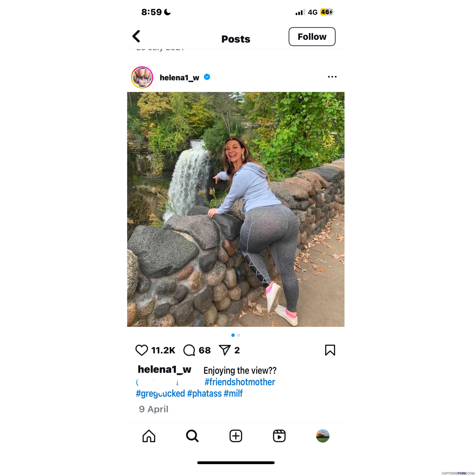Viewport: 476px width, 476px height.
Task: Open the Reels tab icon
Action: click(279, 436)
